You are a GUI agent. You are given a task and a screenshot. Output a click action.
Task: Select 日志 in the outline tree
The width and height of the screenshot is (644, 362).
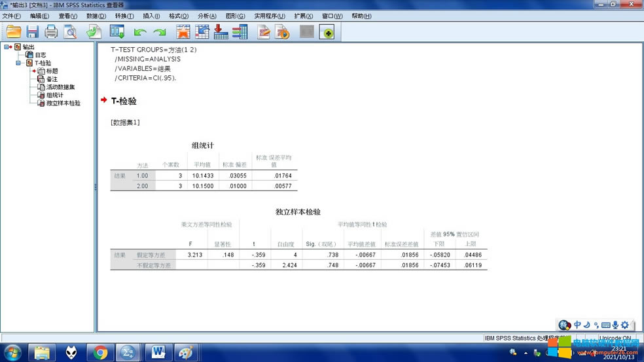(x=40, y=55)
